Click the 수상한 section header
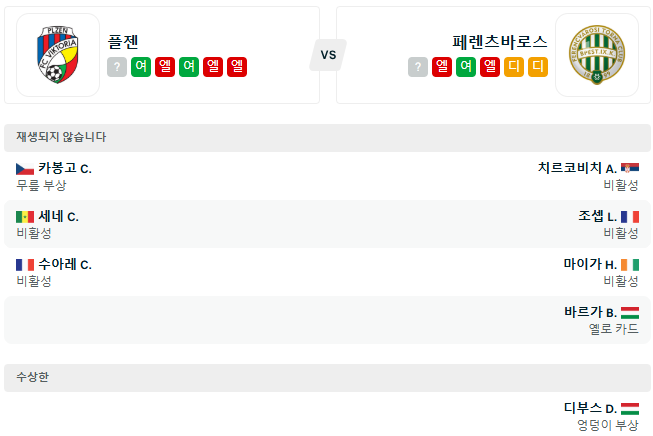Viewport: 653px width, 436px height. (32, 377)
